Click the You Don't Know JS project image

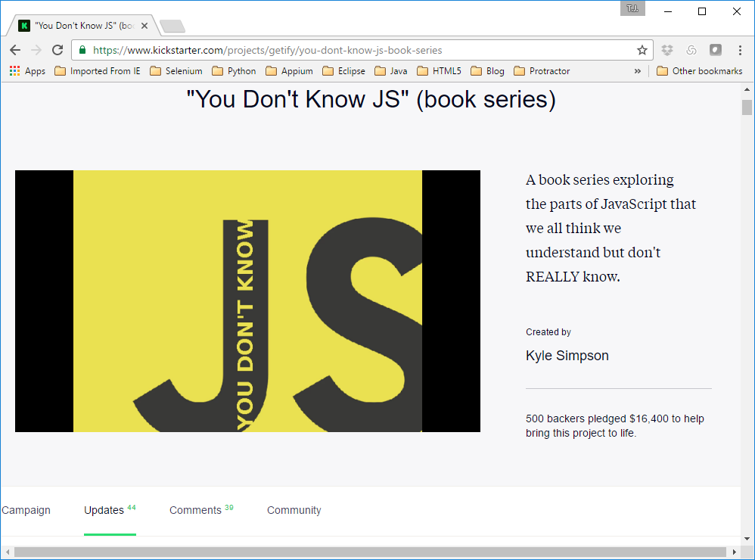pyautogui.click(x=247, y=300)
